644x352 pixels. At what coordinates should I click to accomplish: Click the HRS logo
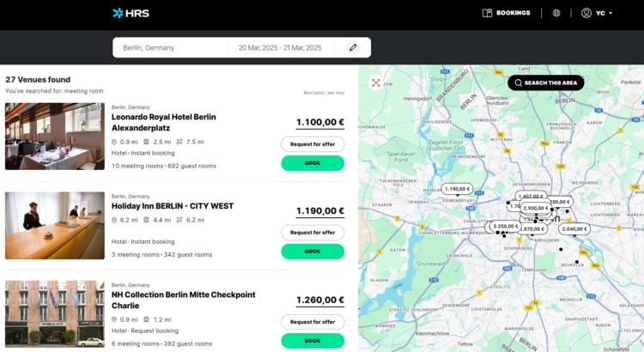pos(131,13)
